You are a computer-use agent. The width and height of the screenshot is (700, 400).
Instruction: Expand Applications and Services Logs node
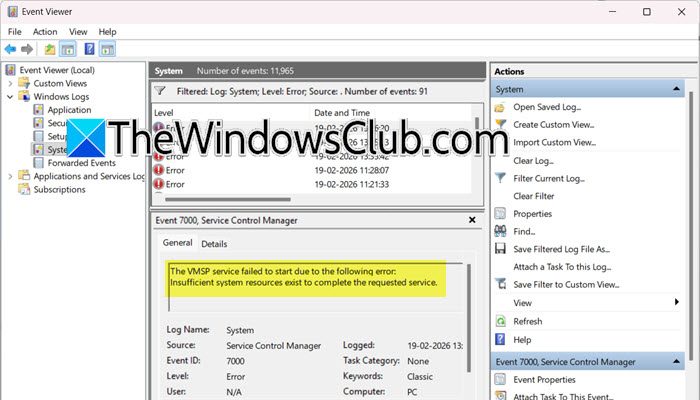coord(10,176)
